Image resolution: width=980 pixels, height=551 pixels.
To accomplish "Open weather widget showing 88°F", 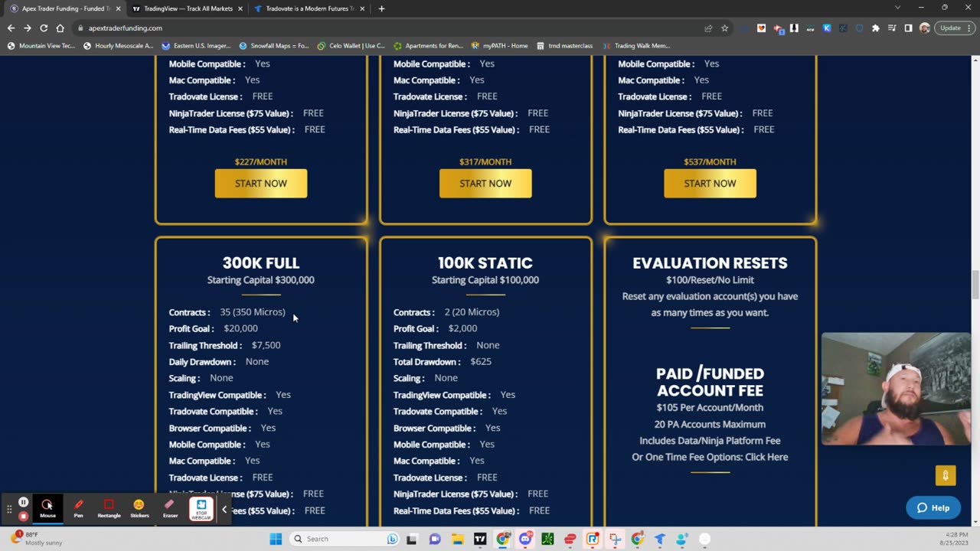I will click(37, 539).
